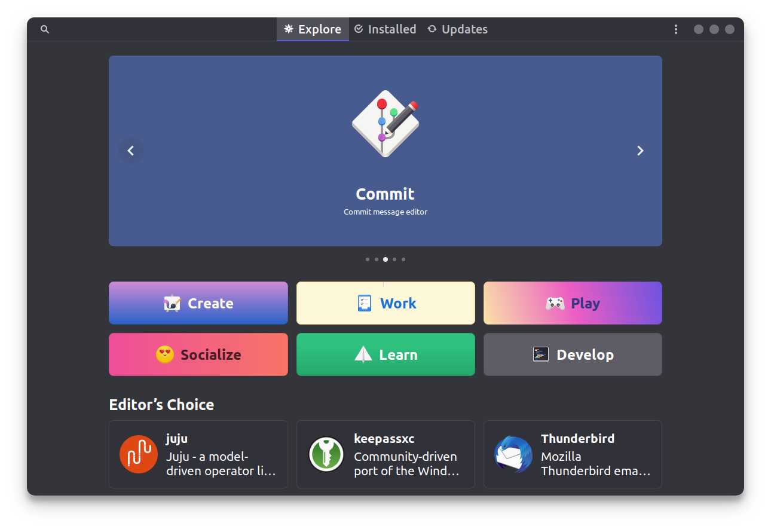Advance the carousel with the right chevron
Screen dimensions: 771x532
(640, 151)
